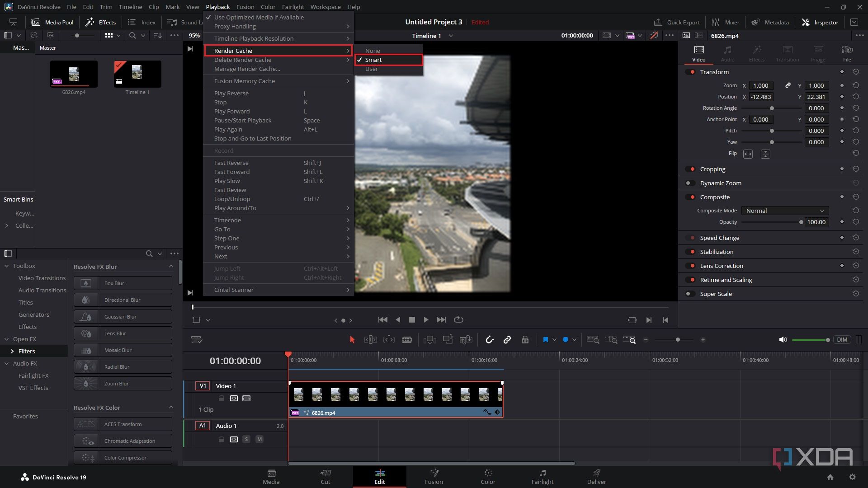Toggle the Cropping section on
Image resolution: width=868 pixels, height=488 pixels.
691,169
